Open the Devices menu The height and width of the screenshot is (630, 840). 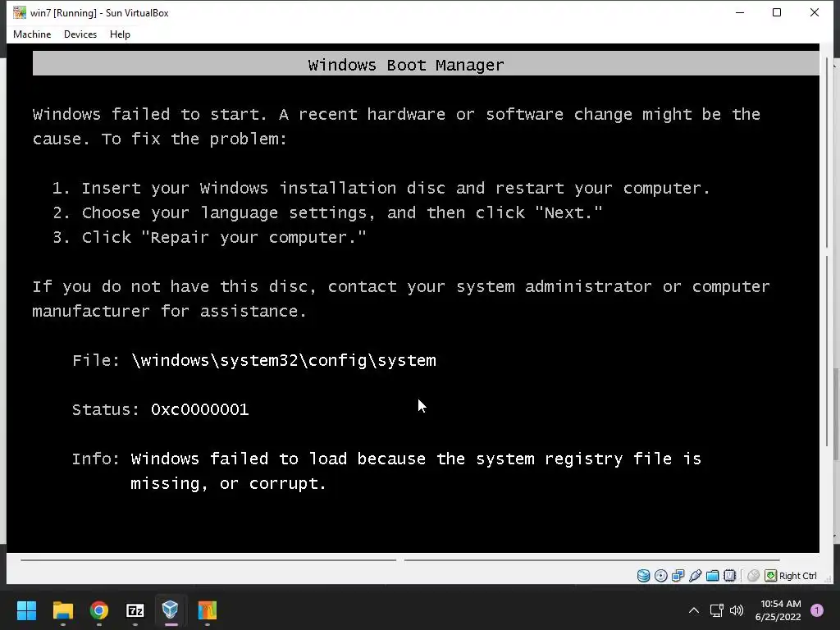coord(80,34)
